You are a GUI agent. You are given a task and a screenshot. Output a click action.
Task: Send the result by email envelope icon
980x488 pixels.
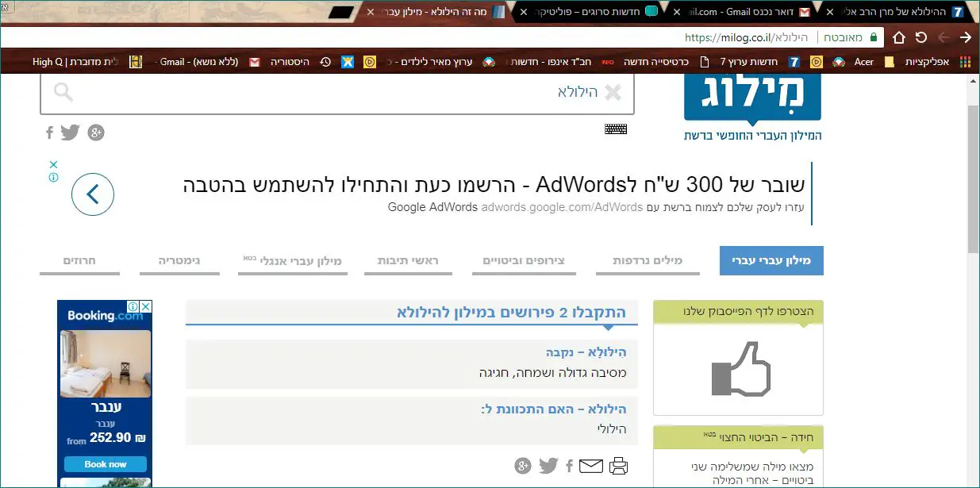point(591,466)
